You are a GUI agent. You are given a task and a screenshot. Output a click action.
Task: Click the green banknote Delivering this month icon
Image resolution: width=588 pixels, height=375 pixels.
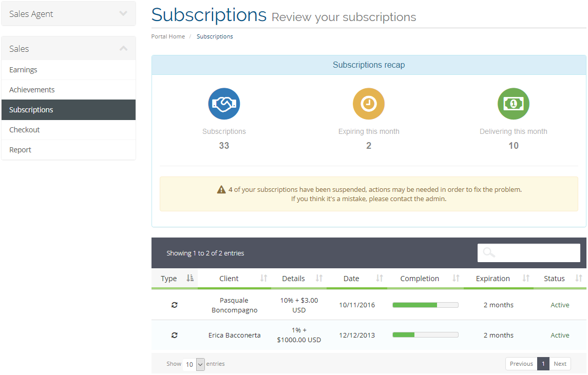514,104
